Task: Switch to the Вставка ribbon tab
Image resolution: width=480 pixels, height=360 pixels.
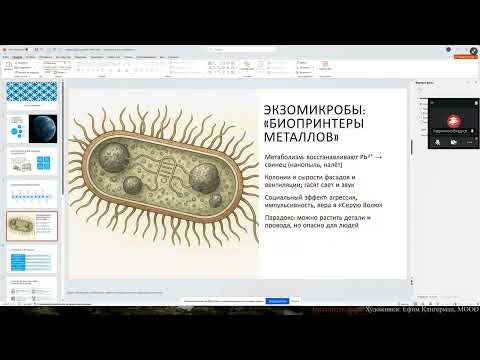Action: pos(30,57)
